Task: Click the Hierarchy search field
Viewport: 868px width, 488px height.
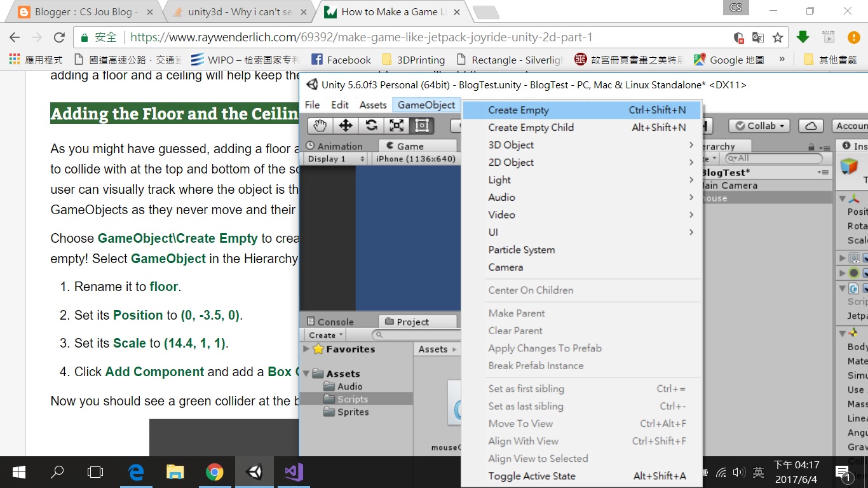Action: 774,158
